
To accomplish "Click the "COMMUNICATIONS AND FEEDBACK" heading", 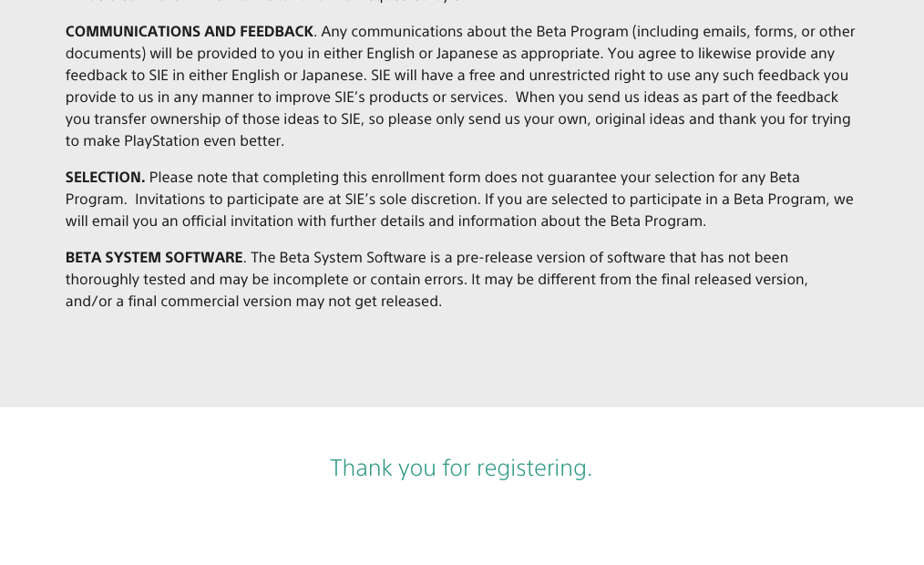I will pyautogui.click(x=190, y=32).
